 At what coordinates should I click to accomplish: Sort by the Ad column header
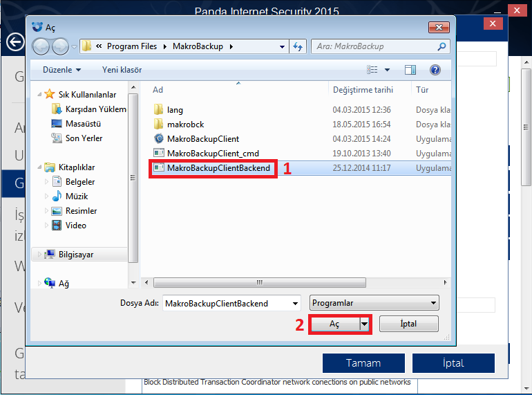tap(158, 90)
